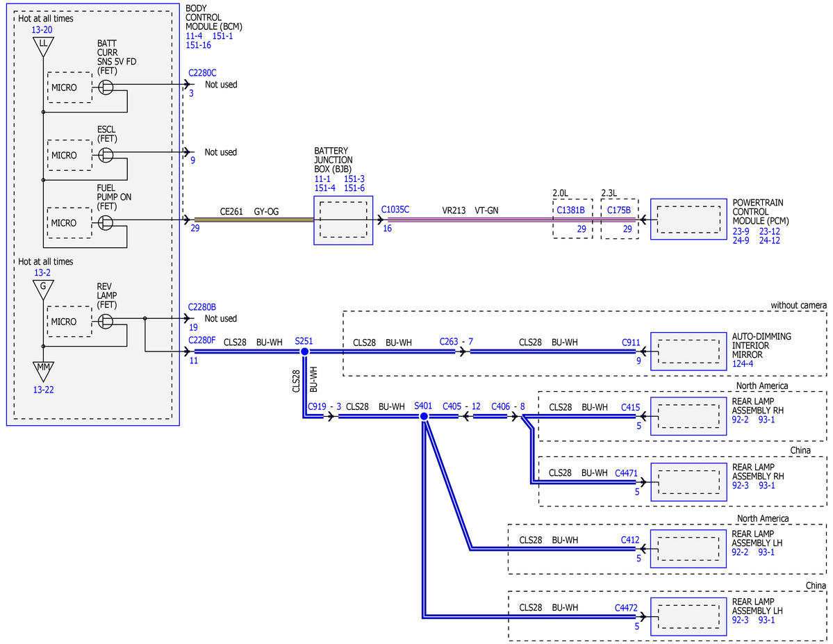Screen dimensions: 833x644
Task: Select the S251 splice node
Action: [x=304, y=352]
